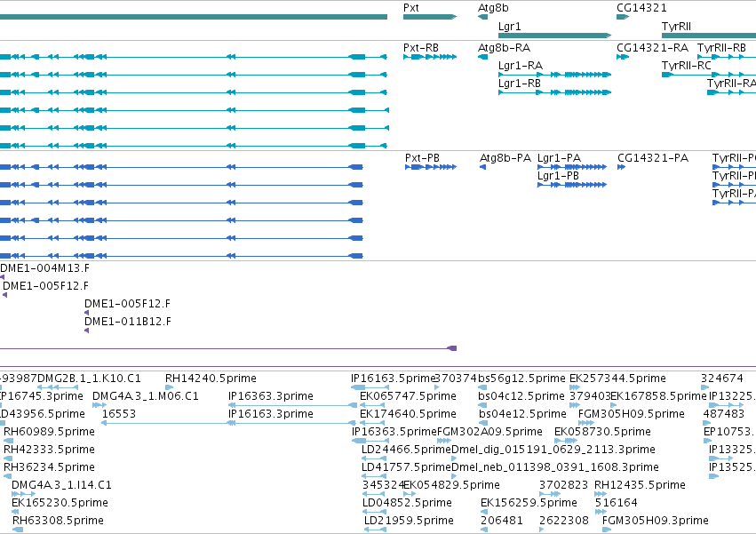Image resolution: width=756 pixels, height=534 pixels.
Task: Select the EK058730.5prime EST label
Action: 602,431
